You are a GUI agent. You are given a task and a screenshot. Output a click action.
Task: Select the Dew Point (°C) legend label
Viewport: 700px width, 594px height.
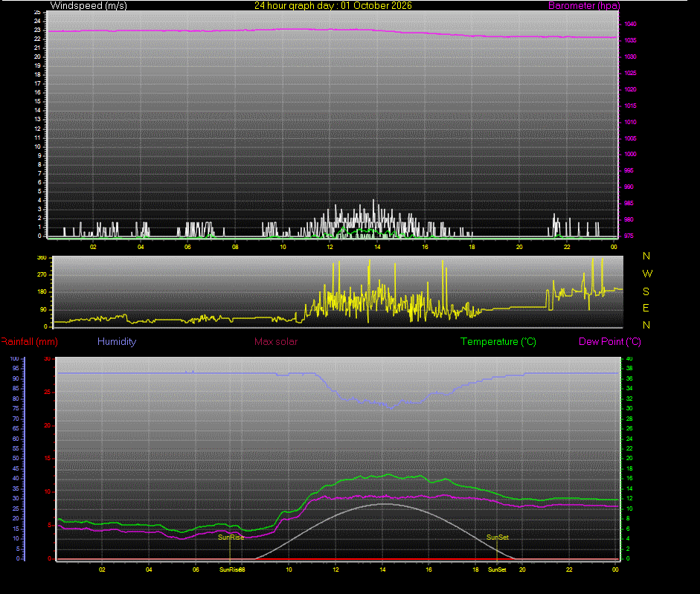610,341
